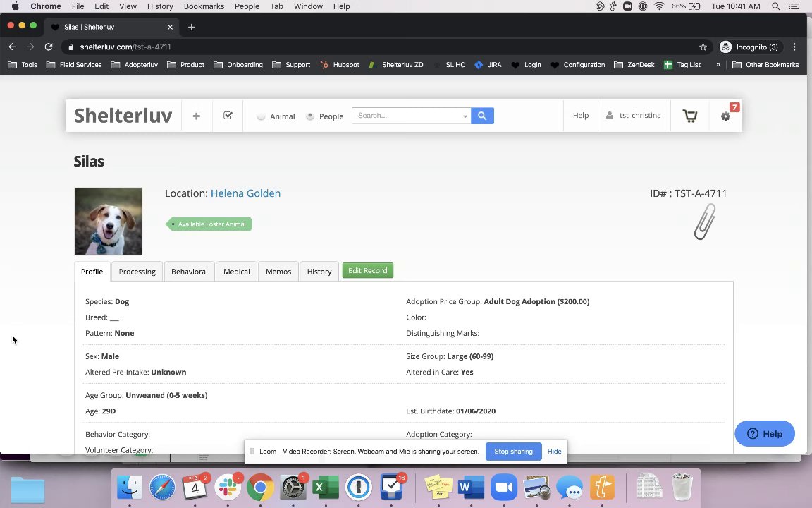This screenshot has height=508, width=812.
Task: Open the Memos tab
Action: point(278,272)
